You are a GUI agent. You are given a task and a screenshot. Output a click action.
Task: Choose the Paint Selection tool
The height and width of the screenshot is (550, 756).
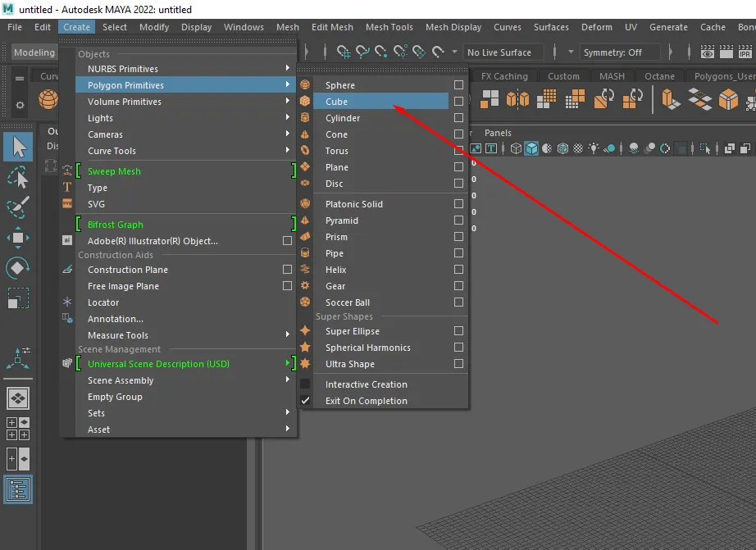(18, 207)
